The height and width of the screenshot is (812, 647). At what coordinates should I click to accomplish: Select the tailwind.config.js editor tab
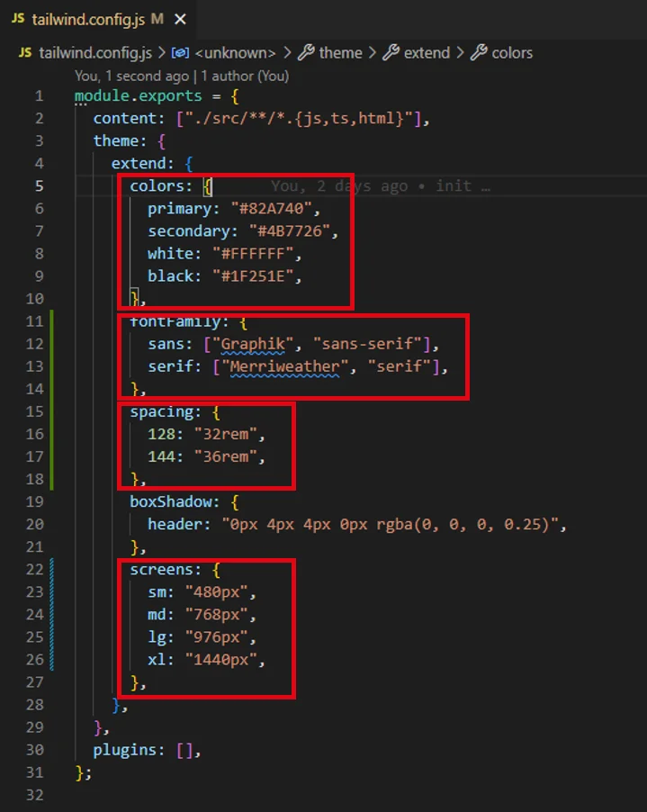(x=98, y=20)
